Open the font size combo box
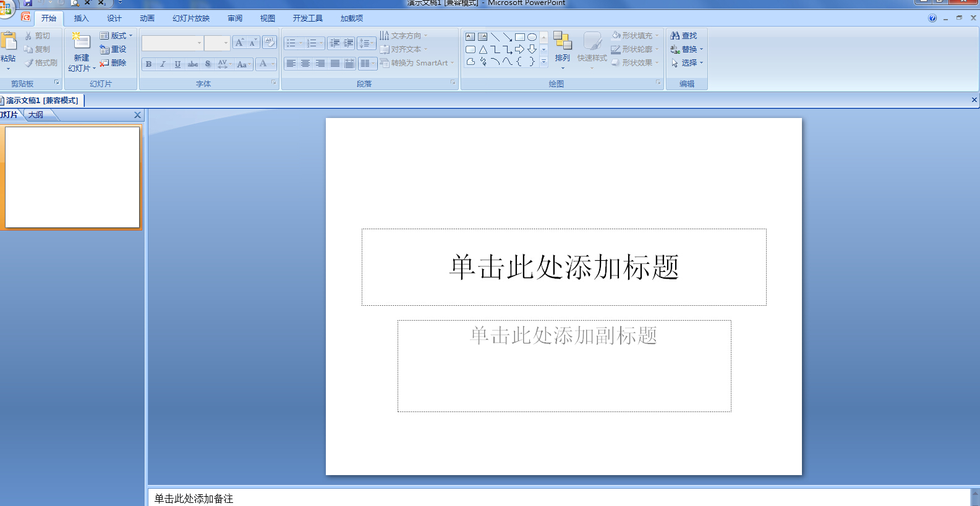980x506 pixels. pos(217,43)
